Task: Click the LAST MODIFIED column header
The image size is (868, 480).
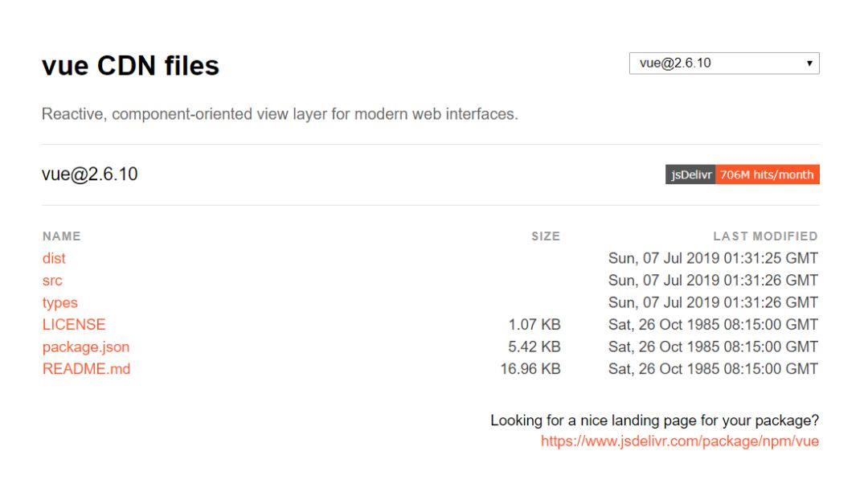Action: point(765,236)
